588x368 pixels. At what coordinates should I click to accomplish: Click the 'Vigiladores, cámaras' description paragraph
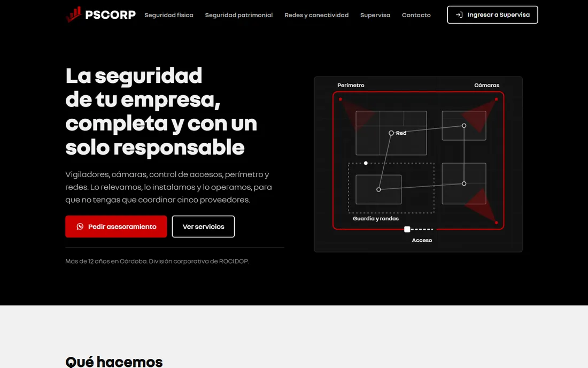(x=168, y=187)
